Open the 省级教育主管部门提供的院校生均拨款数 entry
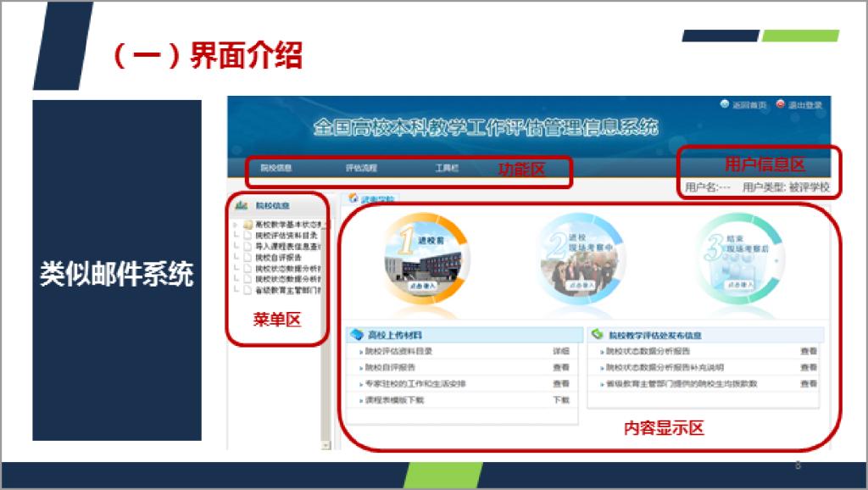Viewport: 868px width, 490px height. (x=682, y=383)
